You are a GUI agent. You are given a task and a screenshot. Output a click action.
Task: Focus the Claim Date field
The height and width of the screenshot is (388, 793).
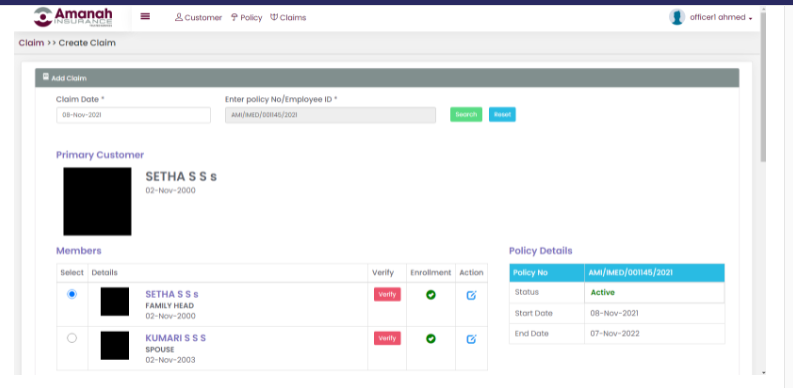pos(133,115)
